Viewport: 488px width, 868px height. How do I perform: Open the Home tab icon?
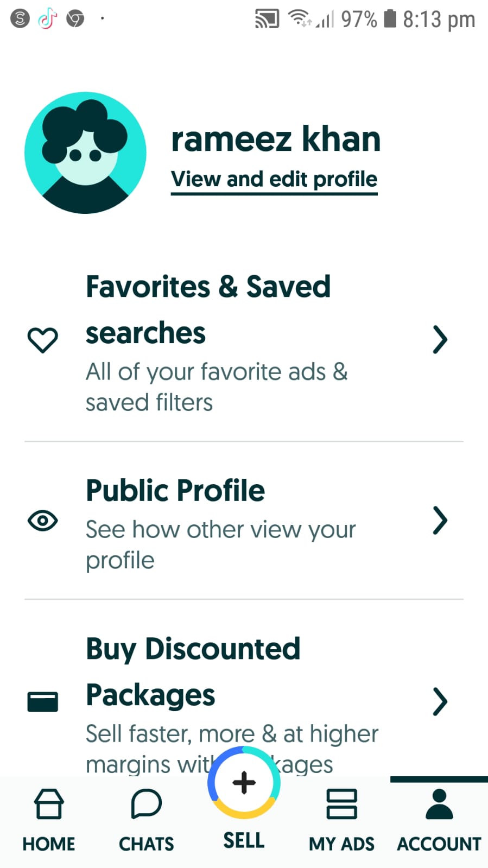pos(49,804)
